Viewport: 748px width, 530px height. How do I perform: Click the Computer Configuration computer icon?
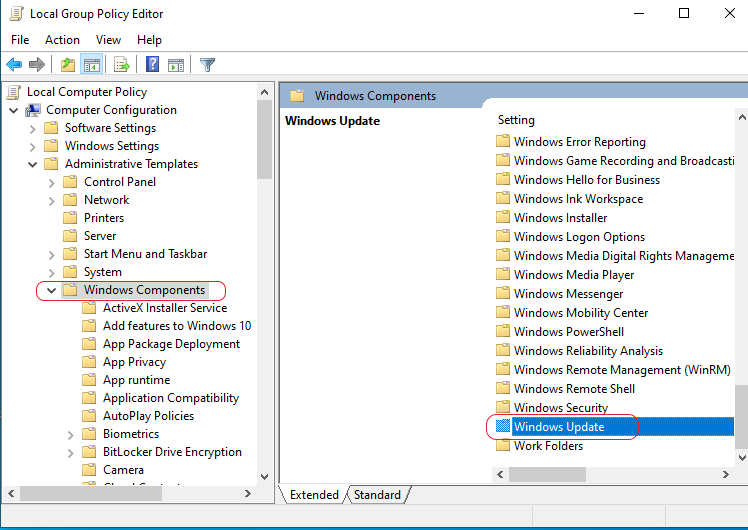(33, 110)
